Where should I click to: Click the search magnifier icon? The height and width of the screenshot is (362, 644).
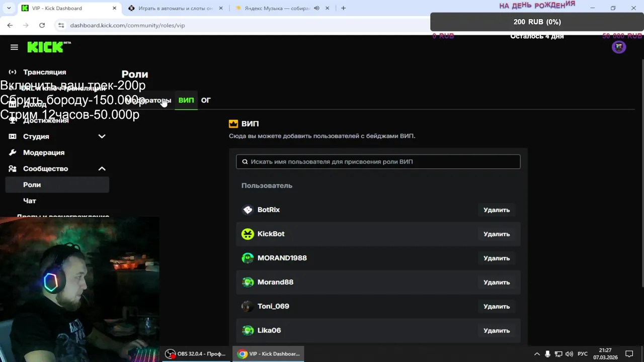tap(245, 162)
